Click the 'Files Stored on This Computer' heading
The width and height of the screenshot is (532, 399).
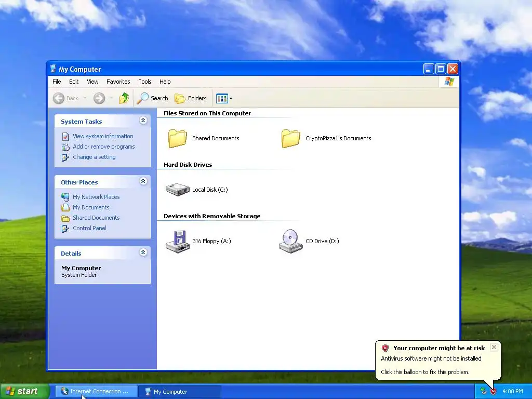[x=207, y=113]
